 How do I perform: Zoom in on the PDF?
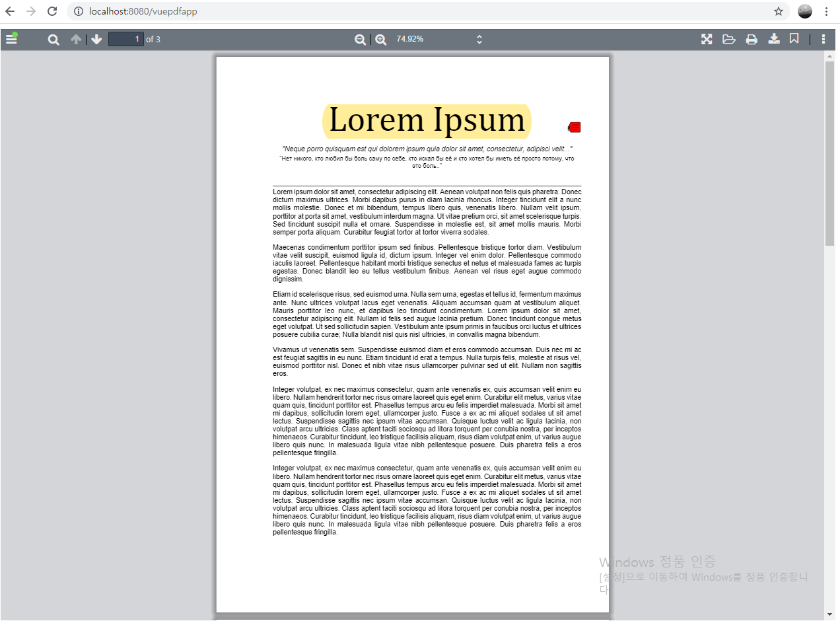[381, 40]
